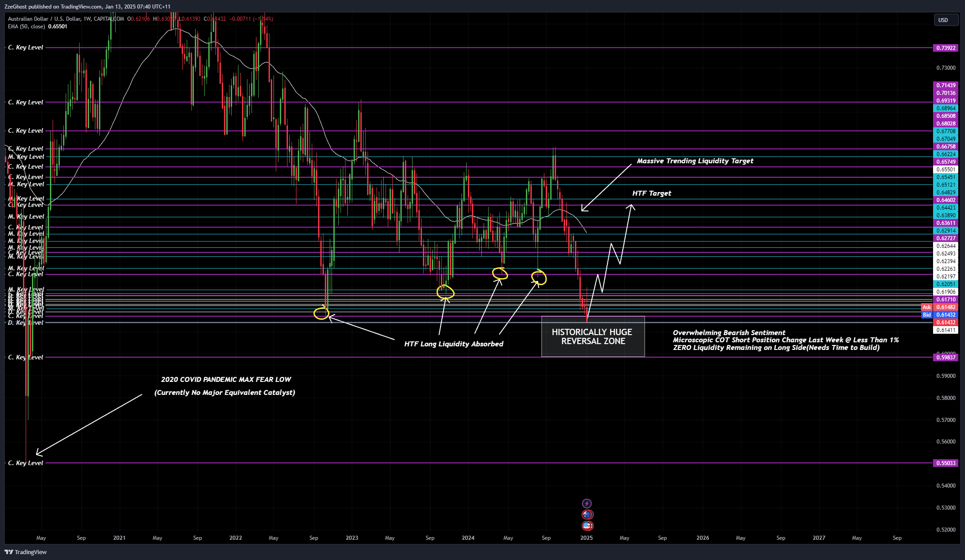Screen dimensions: 965x560
Task: Click C. Key Level label on 0.55033 line
Action: (26, 463)
